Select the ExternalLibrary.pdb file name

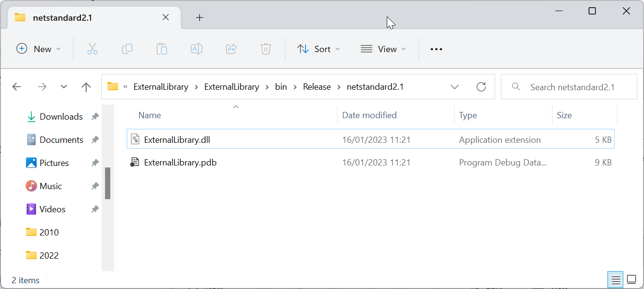coord(180,163)
